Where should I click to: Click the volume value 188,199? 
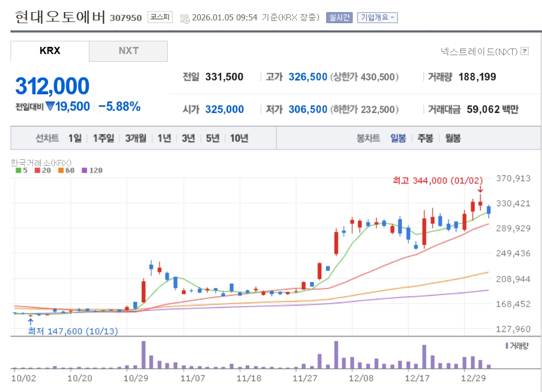[477, 77]
